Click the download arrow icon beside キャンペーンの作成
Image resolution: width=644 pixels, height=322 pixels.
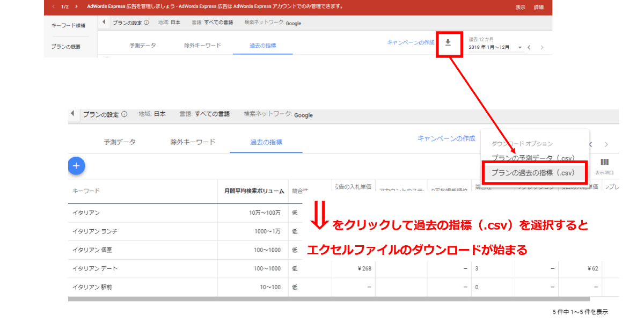coord(448,43)
